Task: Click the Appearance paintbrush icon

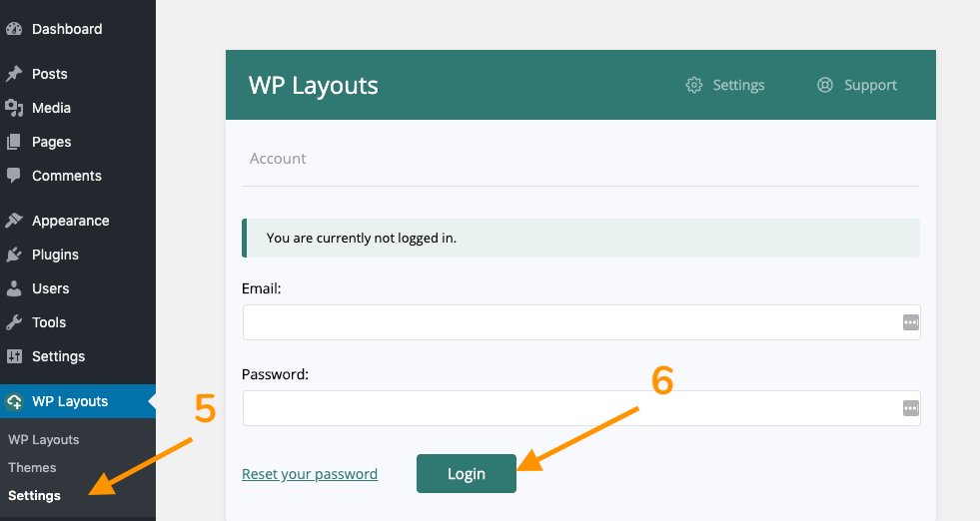Action: [14, 221]
